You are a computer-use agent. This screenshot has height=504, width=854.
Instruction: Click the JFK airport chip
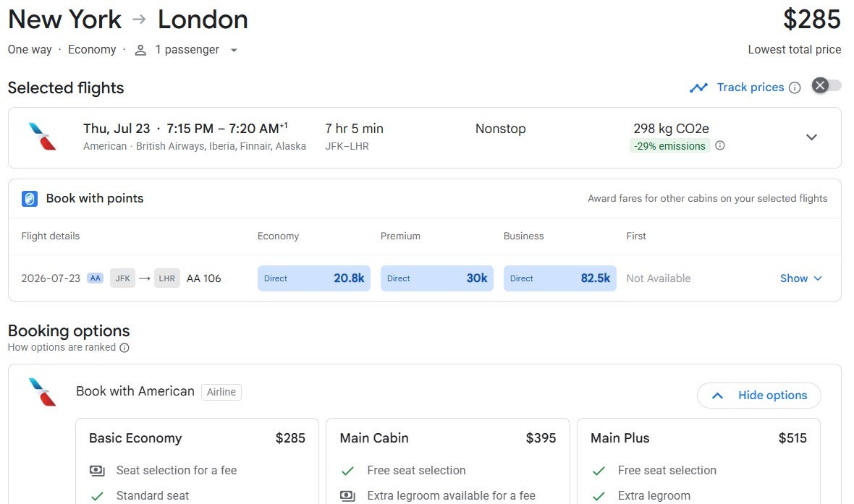[x=122, y=278]
